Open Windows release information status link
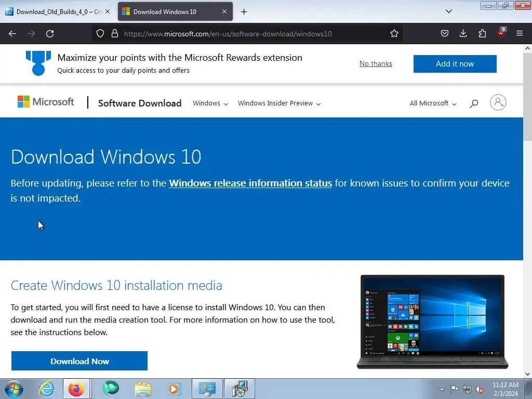Screen dimensions: 532x399 click(250, 183)
